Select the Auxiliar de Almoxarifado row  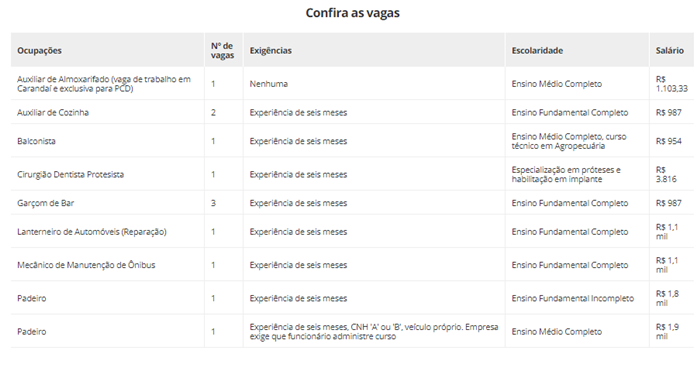coord(352,84)
